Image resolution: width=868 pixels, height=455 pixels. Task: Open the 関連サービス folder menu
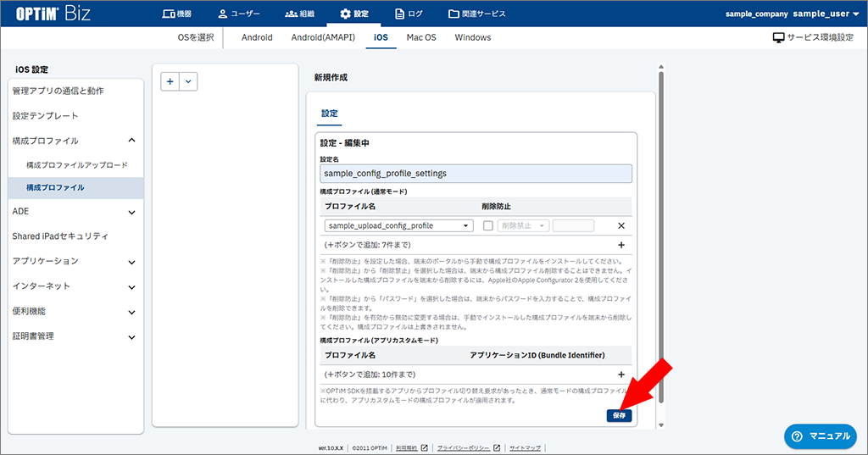point(476,14)
